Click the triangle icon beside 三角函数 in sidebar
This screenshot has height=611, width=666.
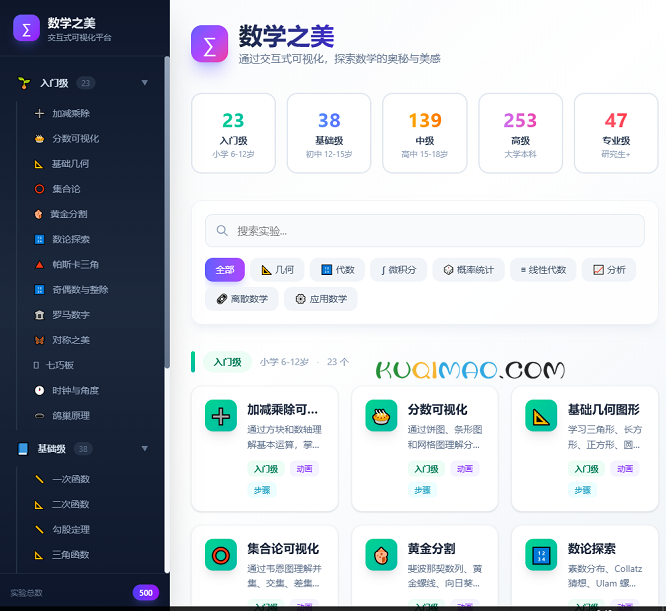tap(39, 555)
